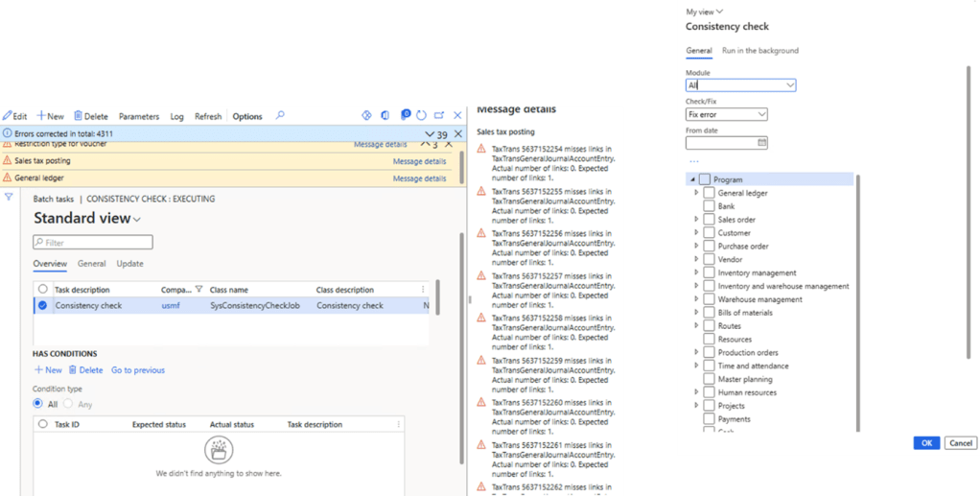Click the pop-out window icon in toolbar
980x496 pixels.
(x=439, y=116)
